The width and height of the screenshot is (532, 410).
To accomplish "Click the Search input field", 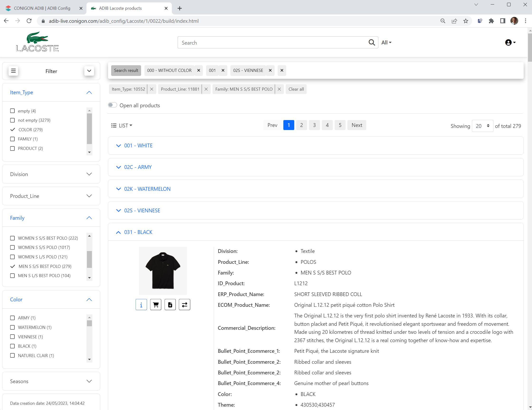I will [x=272, y=42].
